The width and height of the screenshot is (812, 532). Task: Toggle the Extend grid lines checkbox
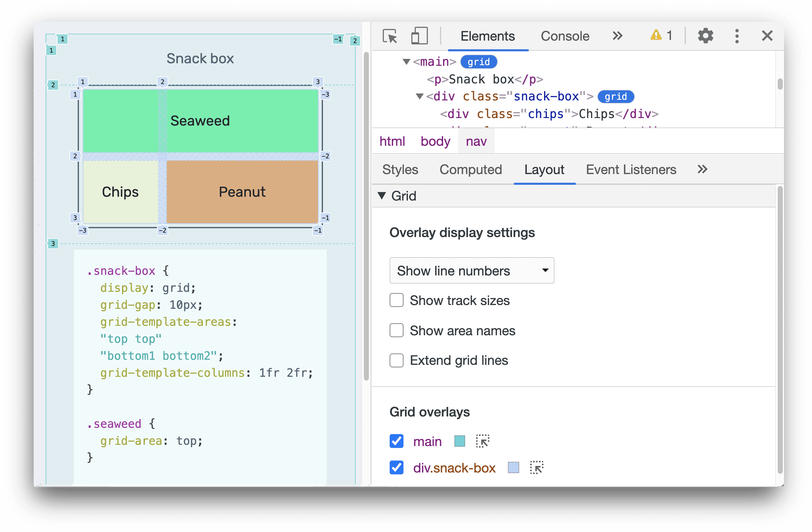[x=396, y=360]
